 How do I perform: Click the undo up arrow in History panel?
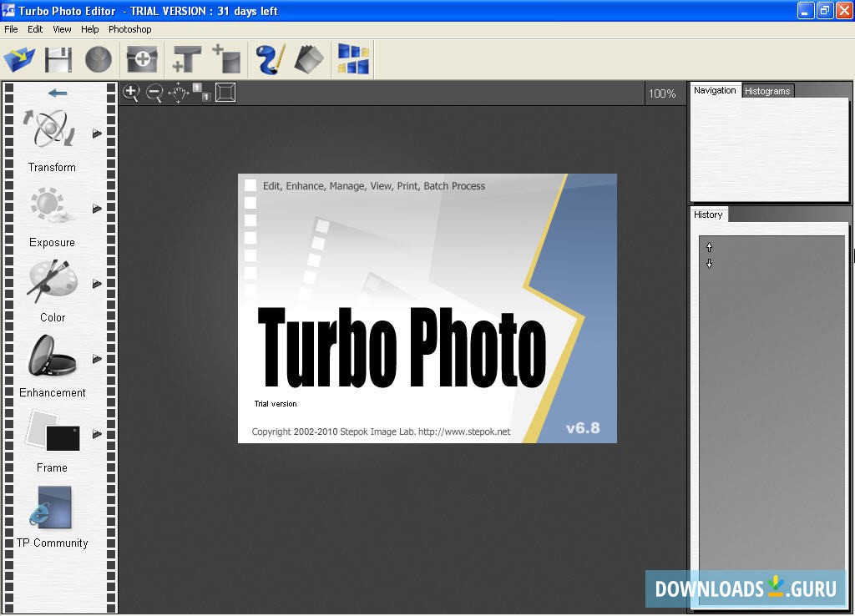(x=708, y=247)
